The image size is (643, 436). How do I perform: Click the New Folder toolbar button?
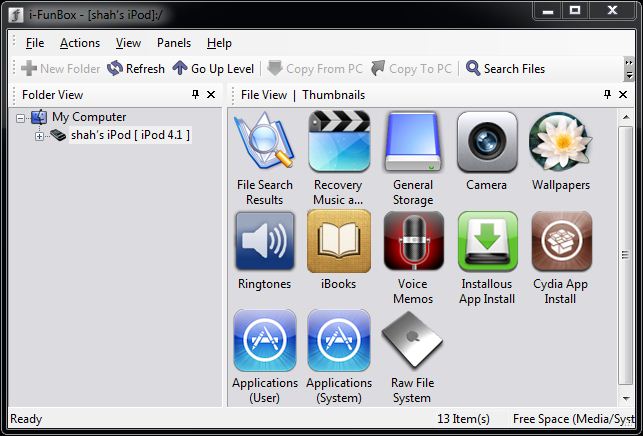point(61,68)
